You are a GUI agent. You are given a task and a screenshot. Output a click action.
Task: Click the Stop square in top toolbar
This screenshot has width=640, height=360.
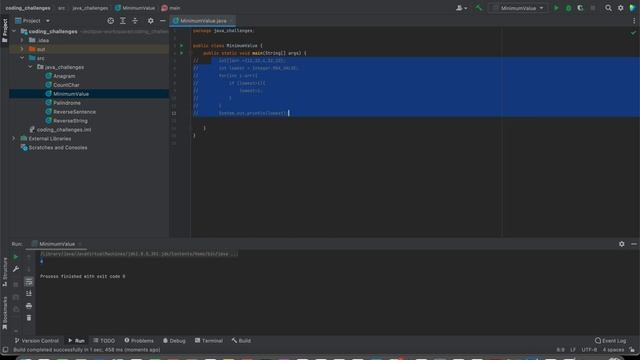coord(593,8)
